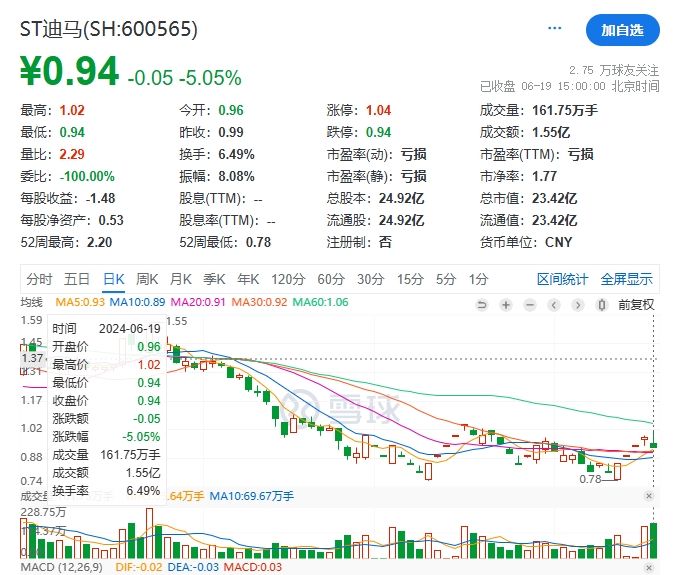Click the candlestick style icon
Image resolution: width=674 pixels, height=575 pixels.
[x=602, y=305]
